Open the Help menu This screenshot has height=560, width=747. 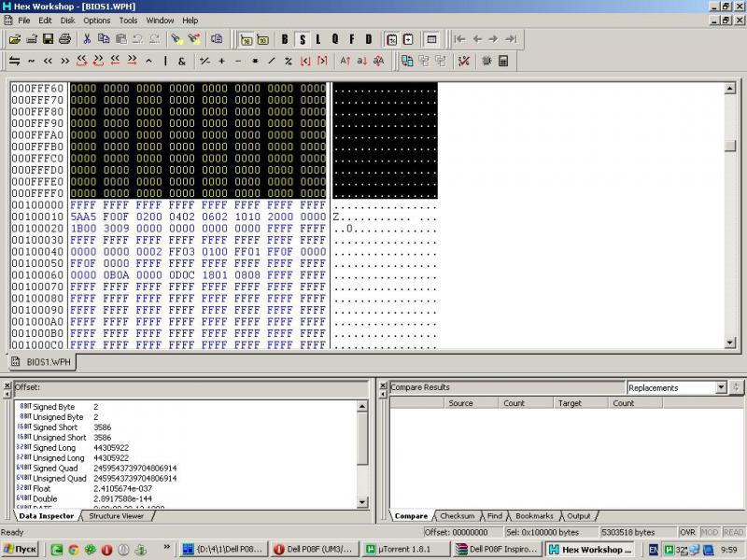[x=190, y=21]
